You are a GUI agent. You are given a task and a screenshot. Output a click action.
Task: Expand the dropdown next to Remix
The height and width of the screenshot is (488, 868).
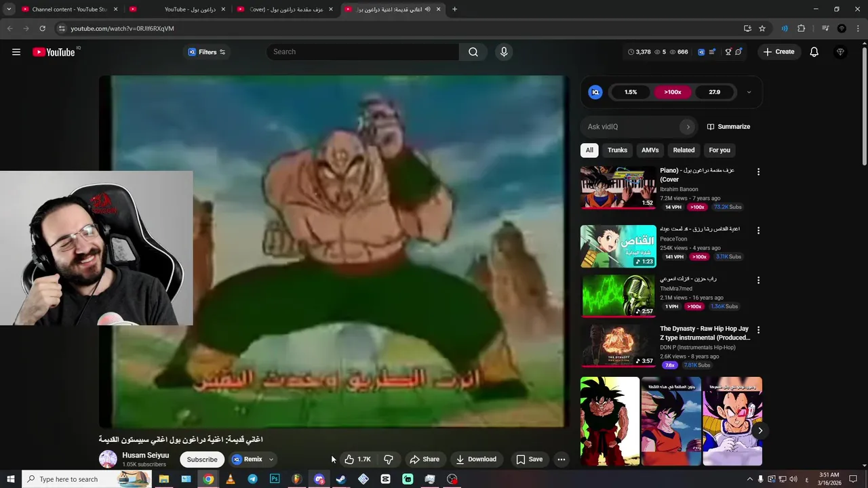point(271,460)
